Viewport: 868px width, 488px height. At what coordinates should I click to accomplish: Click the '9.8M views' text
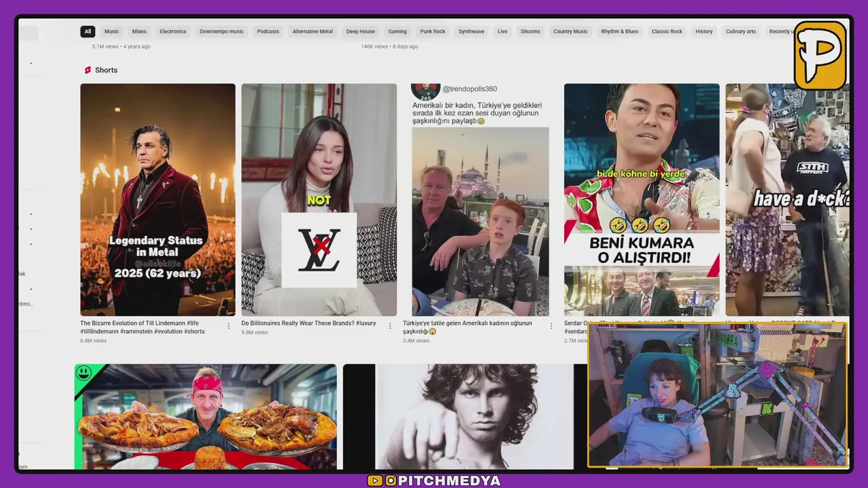click(x=255, y=332)
